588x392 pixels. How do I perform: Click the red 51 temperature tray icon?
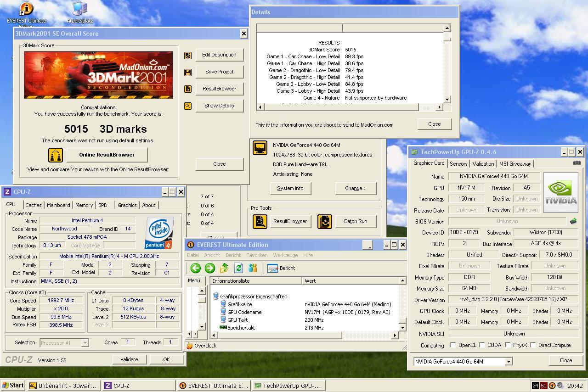[x=543, y=386]
